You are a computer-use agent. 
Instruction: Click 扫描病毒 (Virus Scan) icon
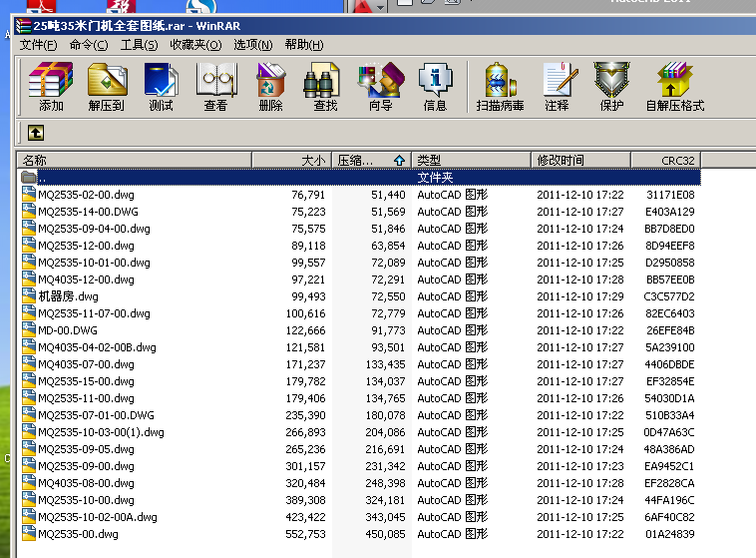point(500,87)
